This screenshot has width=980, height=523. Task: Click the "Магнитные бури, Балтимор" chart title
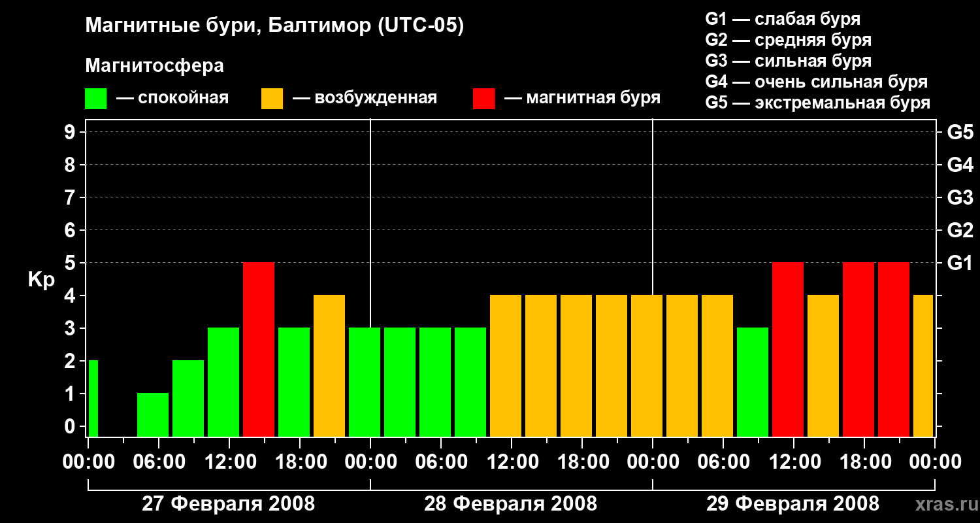(274, 26)
